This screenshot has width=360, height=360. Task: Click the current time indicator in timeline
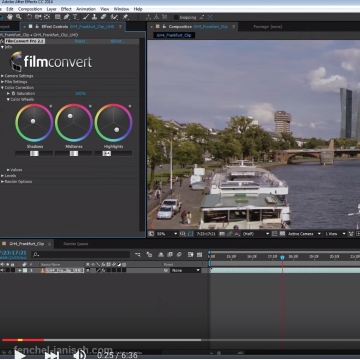pos(282,257)
